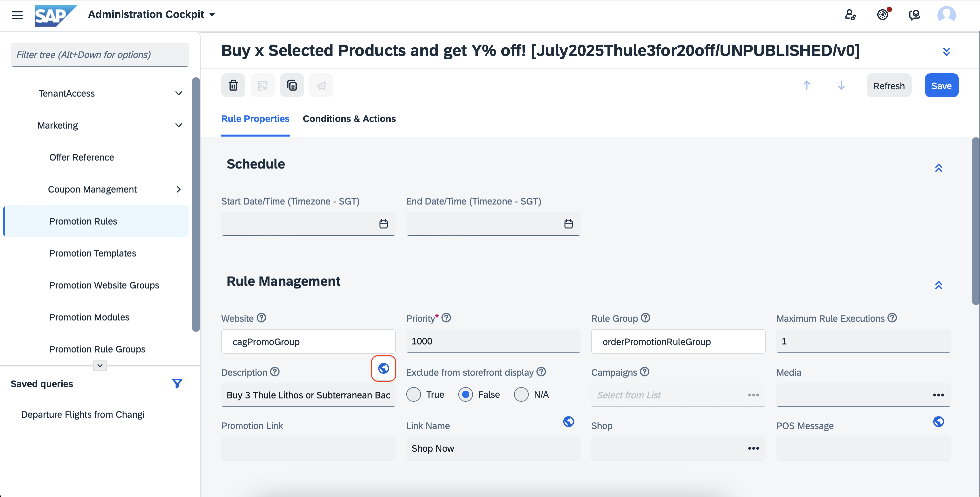Open the notifications icon with red dot
This screenshot has width=980, height=497.
(883, 14)
